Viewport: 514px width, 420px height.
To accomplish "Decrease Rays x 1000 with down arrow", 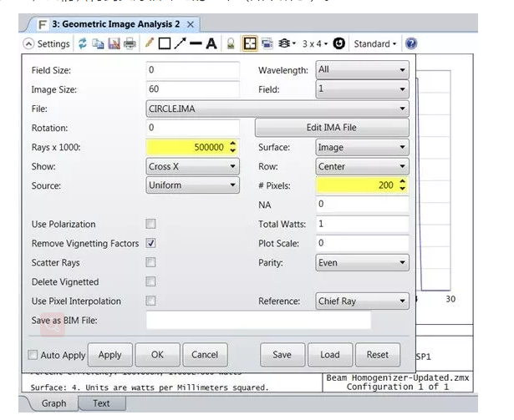I will pyautogui.click(x=232, y=150).
